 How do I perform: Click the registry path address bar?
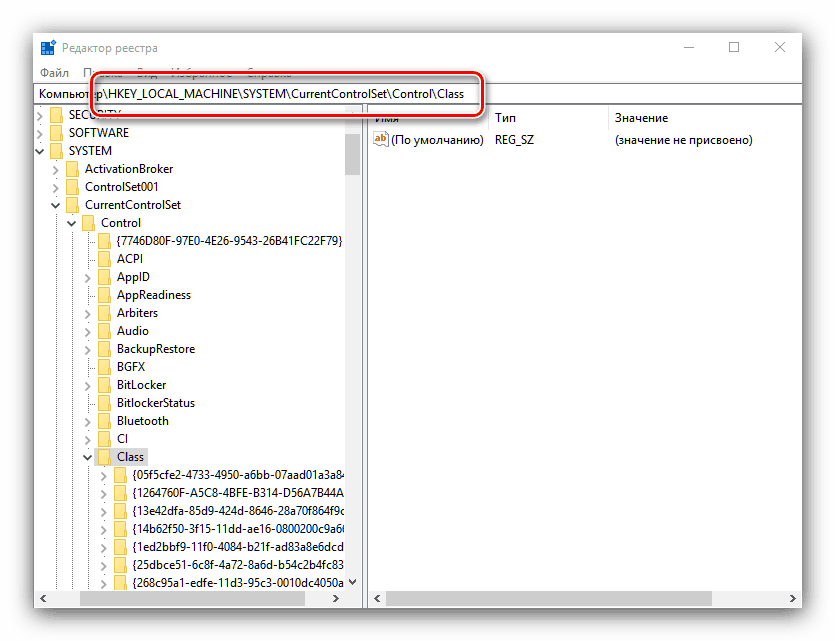point(418,94)
